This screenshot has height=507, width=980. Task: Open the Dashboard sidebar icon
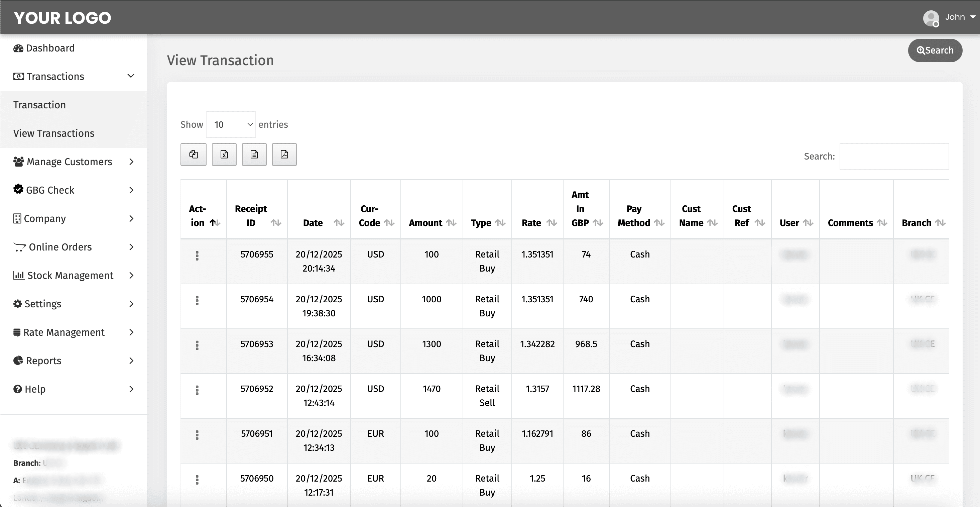pyautogui.click(x=18, y=48)
